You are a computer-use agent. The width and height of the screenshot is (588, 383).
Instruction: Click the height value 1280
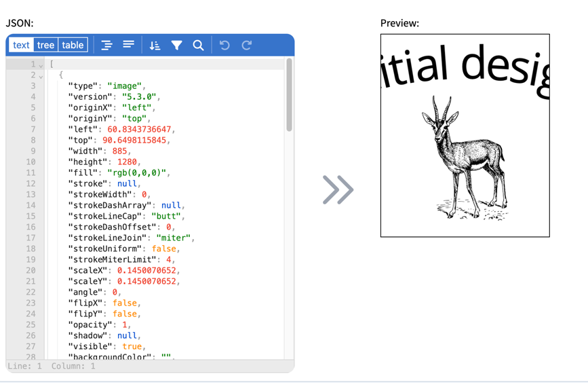(127, 162)
